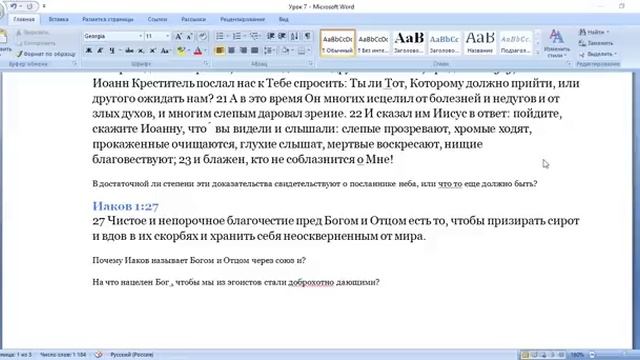The width and height of the screenshot is (640, 360).
Task: Open the Clipboard pane launcher
Action: pos(74,64)
